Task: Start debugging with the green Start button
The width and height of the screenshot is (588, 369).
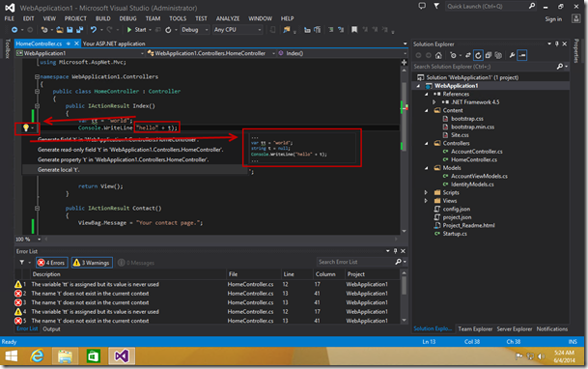Action: (137, 30)
